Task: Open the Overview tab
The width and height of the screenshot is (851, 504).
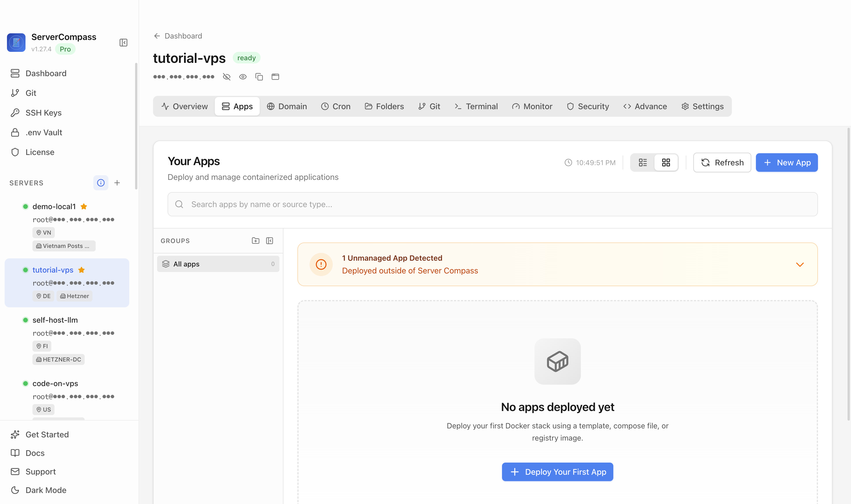Action: pos(185,106)
